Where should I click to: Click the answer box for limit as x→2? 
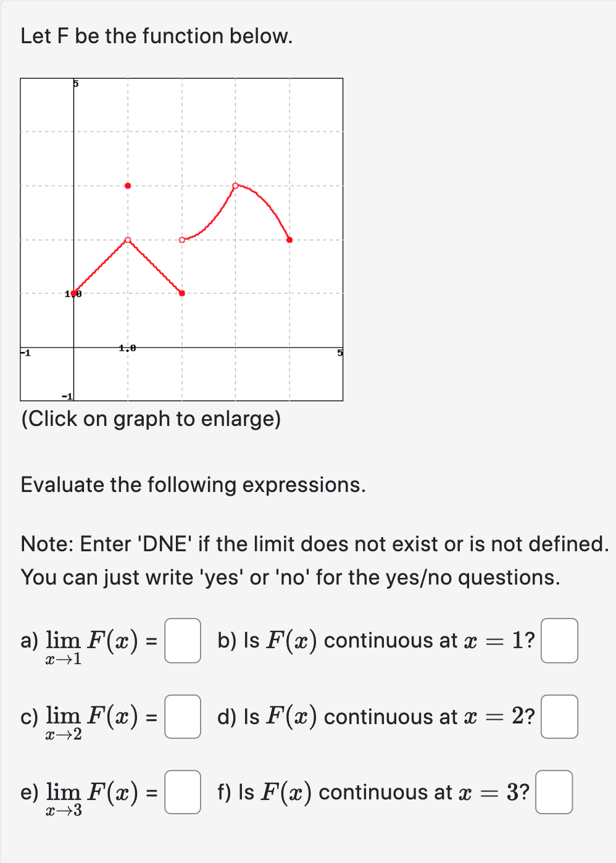182,718
